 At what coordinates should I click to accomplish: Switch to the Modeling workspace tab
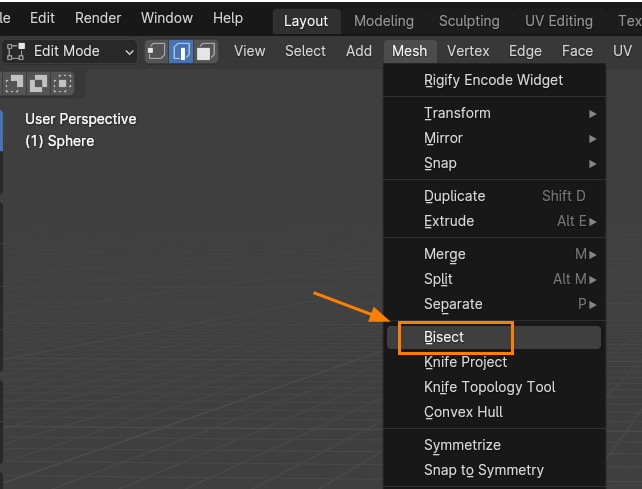(x=384, y=21)
